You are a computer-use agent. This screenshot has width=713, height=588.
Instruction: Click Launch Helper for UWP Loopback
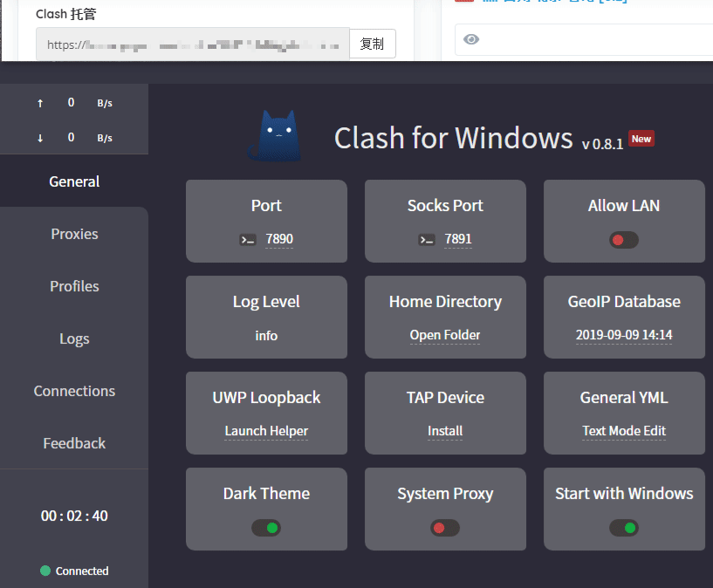266,431
